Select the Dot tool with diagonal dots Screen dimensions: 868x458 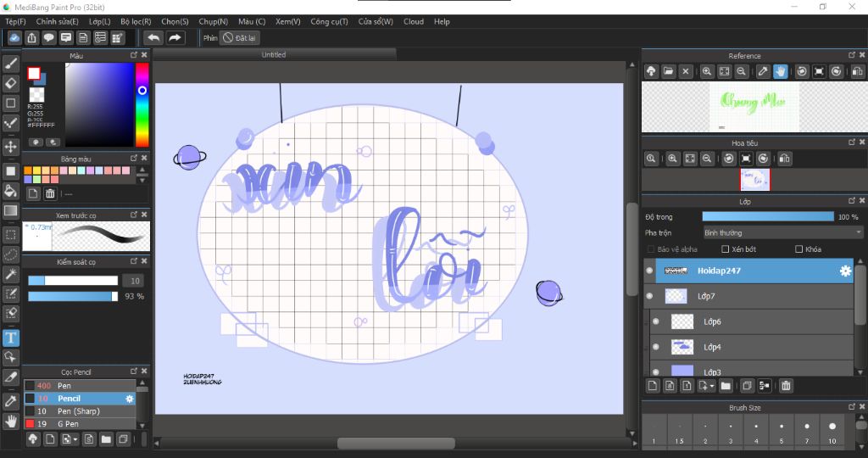[x=10, y=122]
